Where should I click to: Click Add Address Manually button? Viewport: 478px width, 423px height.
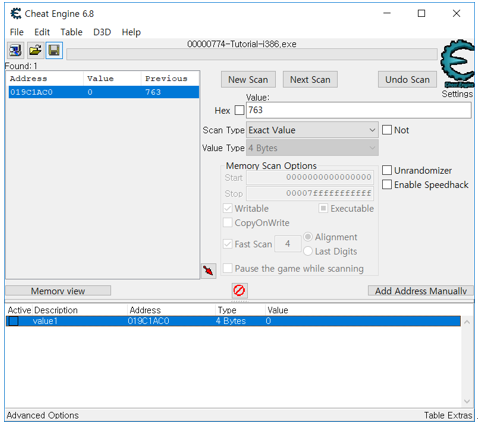click(421, 291)
